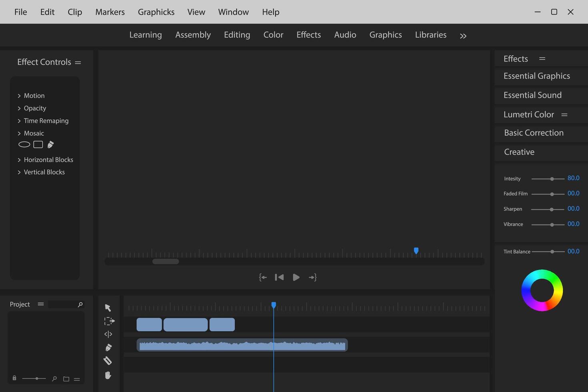The image size is (588, 392).
Task: Pick a hue on the color wheel
Action: pyautogui.click(x=542, y=290)
